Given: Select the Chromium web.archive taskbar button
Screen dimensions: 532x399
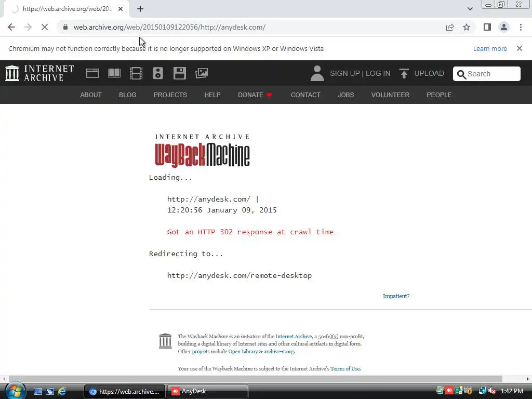Looking at the screenshot, I should (x=125, y=391).
